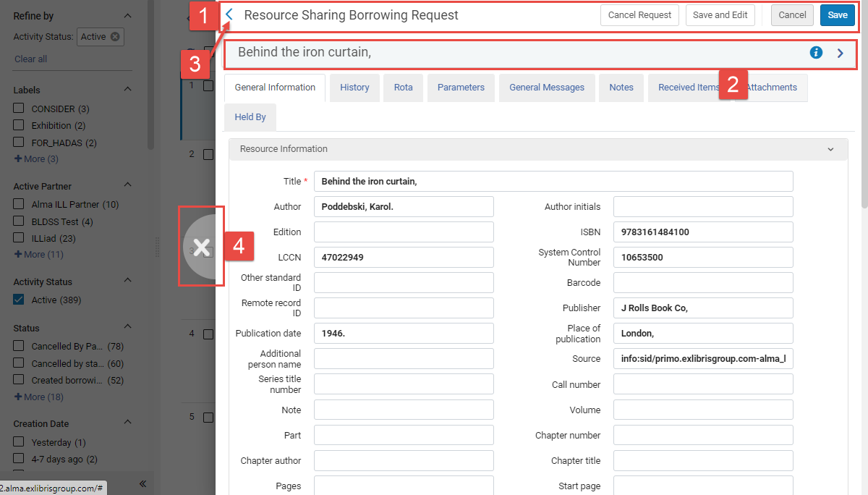Click into the Title input field
The image size is (868, 495).
[x=553, y=181]
